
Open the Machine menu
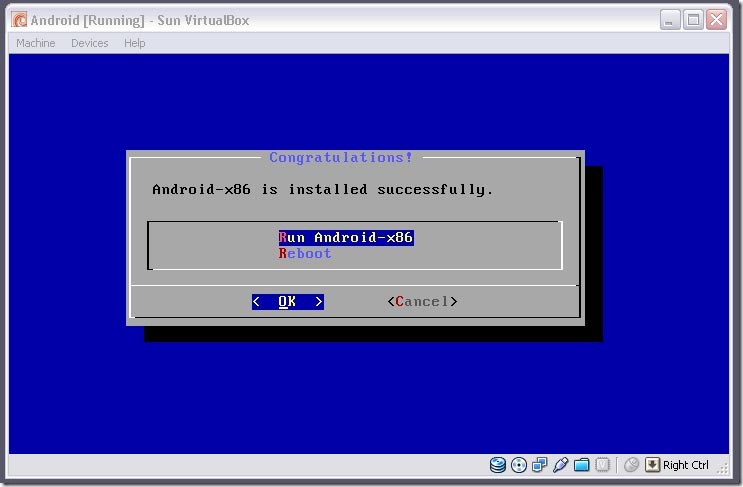[36, 43]
